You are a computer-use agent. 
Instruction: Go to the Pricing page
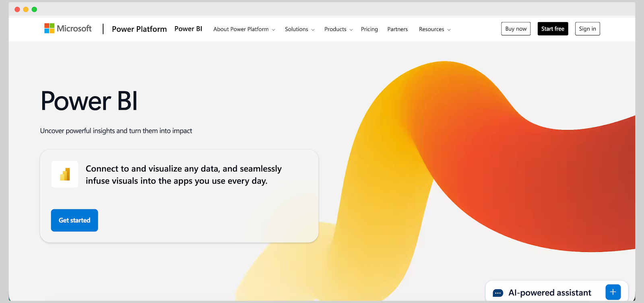369,29
